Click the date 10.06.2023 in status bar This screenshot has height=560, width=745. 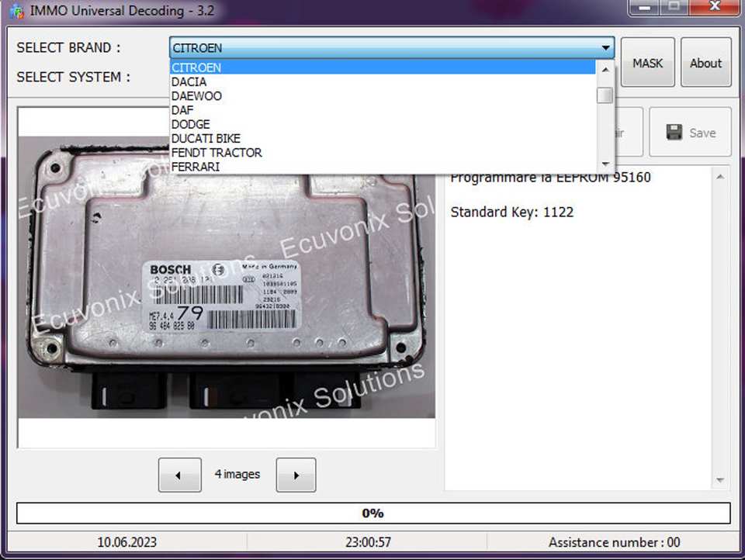tap(126, 542)
